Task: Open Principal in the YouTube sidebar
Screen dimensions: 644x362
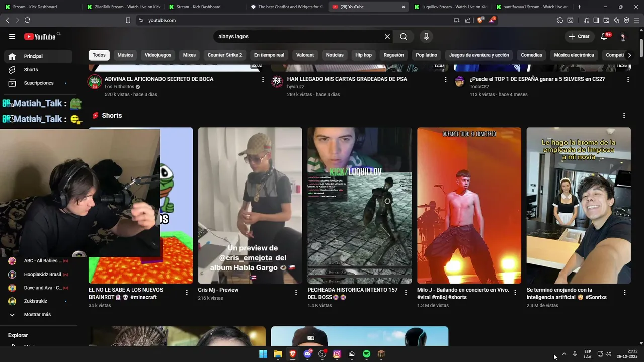Action: click(38, 56)
